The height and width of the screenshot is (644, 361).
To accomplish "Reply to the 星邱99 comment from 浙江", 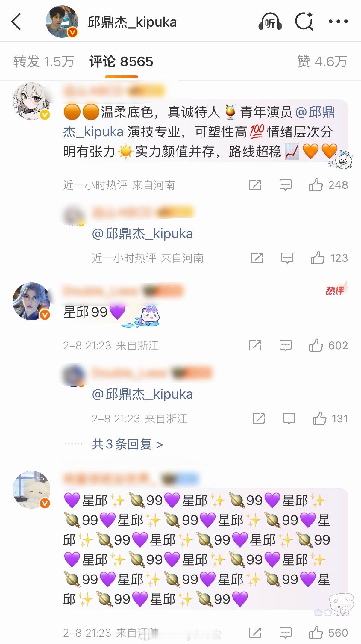I will point(285,346).
